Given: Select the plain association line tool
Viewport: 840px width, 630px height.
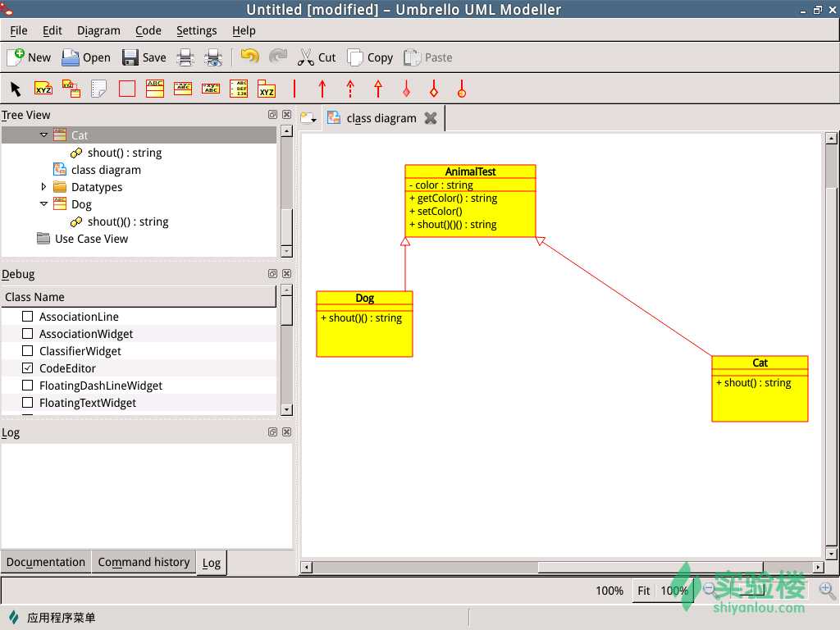Looking at the screenshot, I should click(294, 89).
